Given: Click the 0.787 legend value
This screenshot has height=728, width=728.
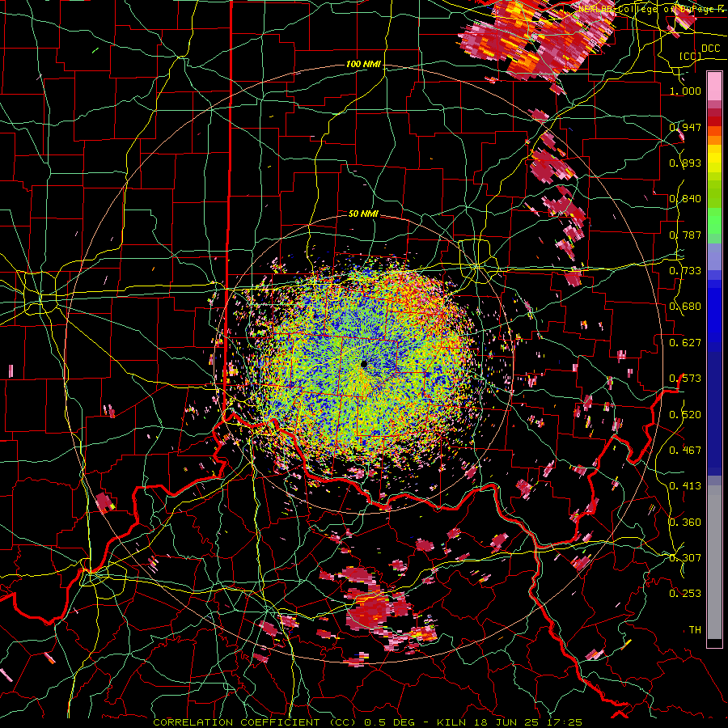Looking at the screenshot, I should (x=685, y=235).
